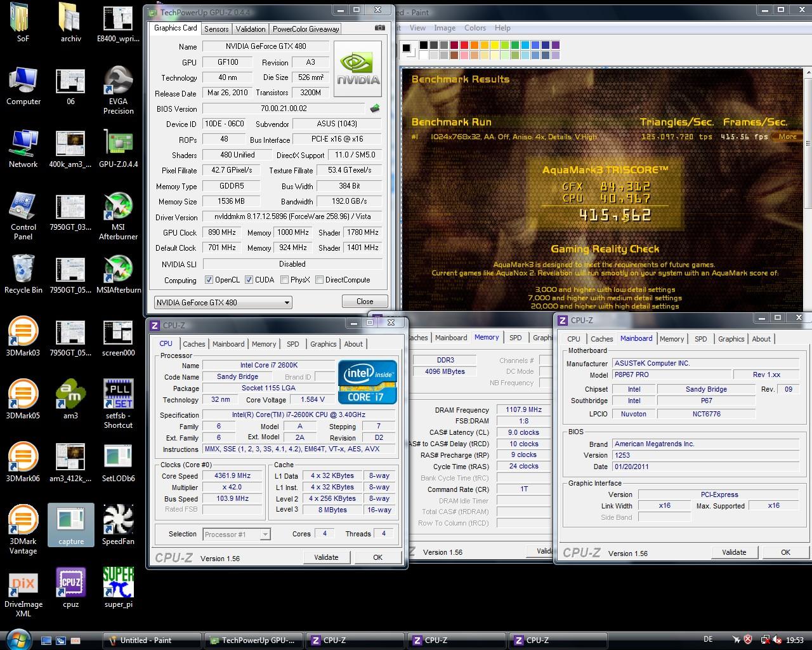
Task: Open the GPU selection dropdown in GPU-Z
Action: tap(223, 302)
